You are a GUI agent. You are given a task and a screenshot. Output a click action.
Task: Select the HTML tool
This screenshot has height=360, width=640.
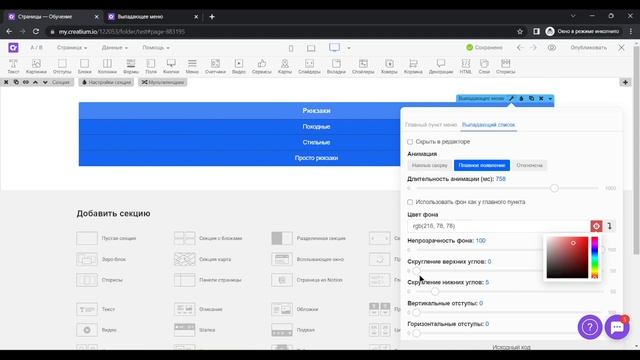(x=466, y=66)
